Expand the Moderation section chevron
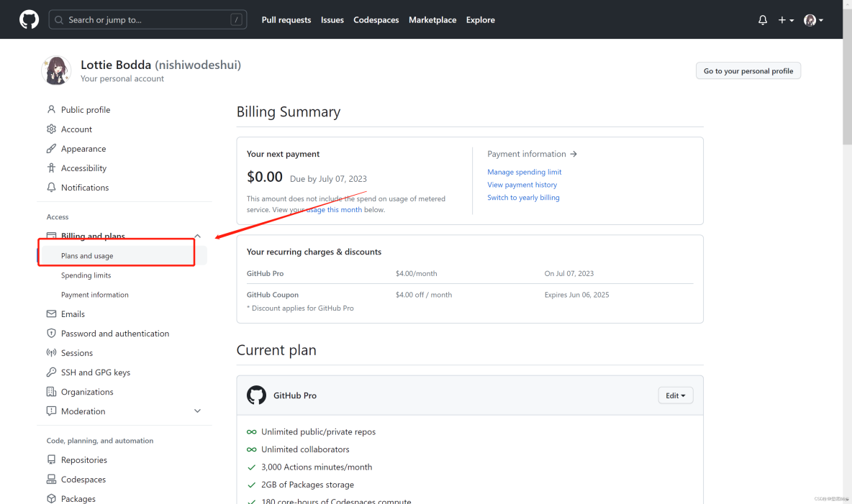The width and height of the screenshot is (852, 504). click(197, 411)
